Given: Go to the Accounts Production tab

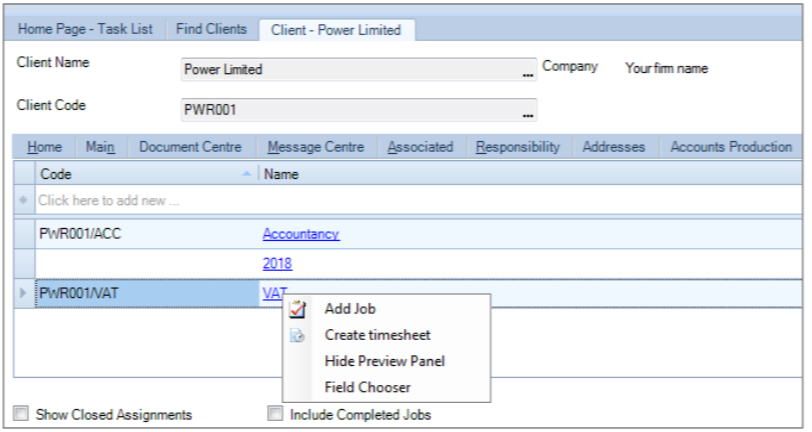Looking at the screenshot, I should [x=731, y=147].
